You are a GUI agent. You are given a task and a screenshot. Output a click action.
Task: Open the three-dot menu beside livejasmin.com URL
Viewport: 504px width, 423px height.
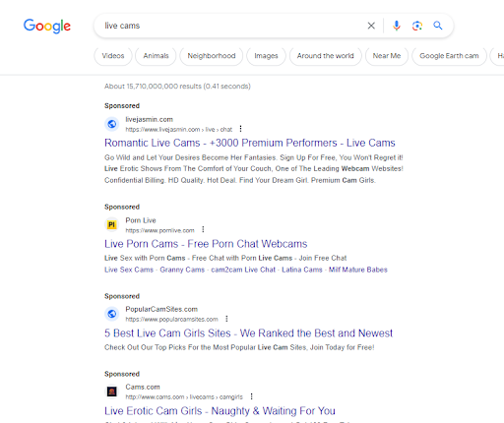coord(240,129)
